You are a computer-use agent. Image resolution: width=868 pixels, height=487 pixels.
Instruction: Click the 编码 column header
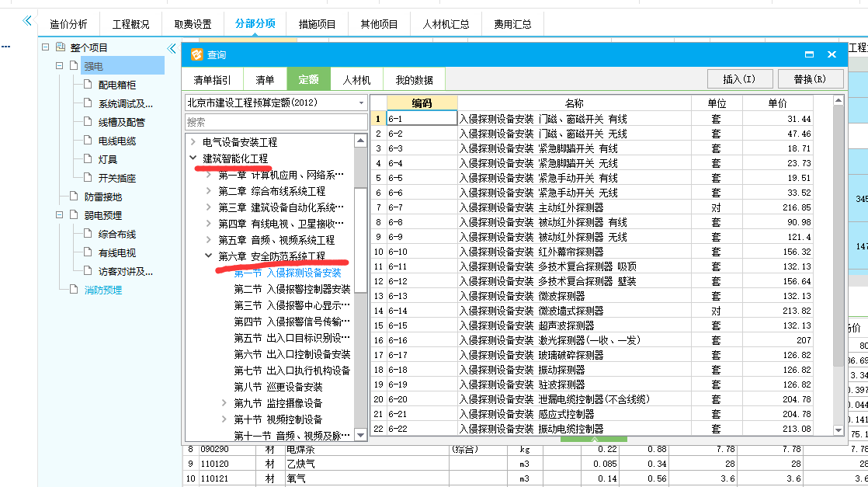click(x=422, y=103)
